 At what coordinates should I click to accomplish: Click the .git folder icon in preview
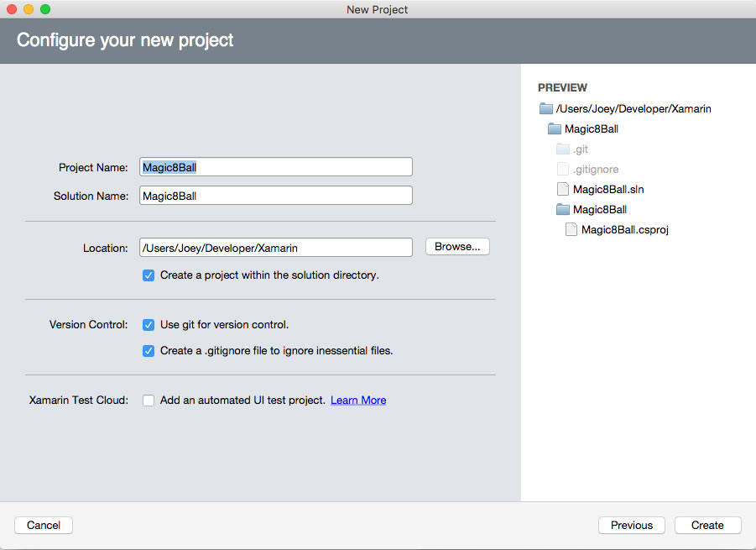[x=563, y=149]
